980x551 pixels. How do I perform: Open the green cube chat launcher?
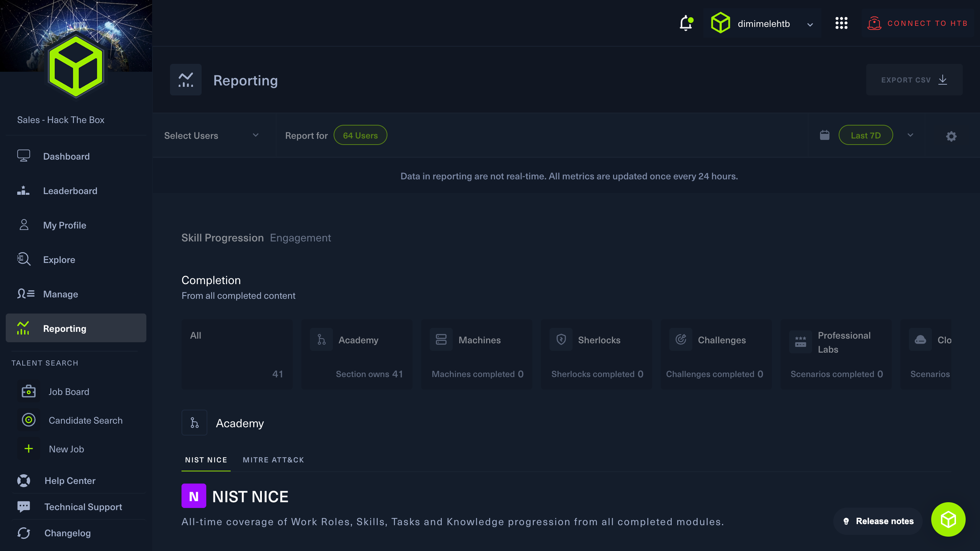point(948,519)
